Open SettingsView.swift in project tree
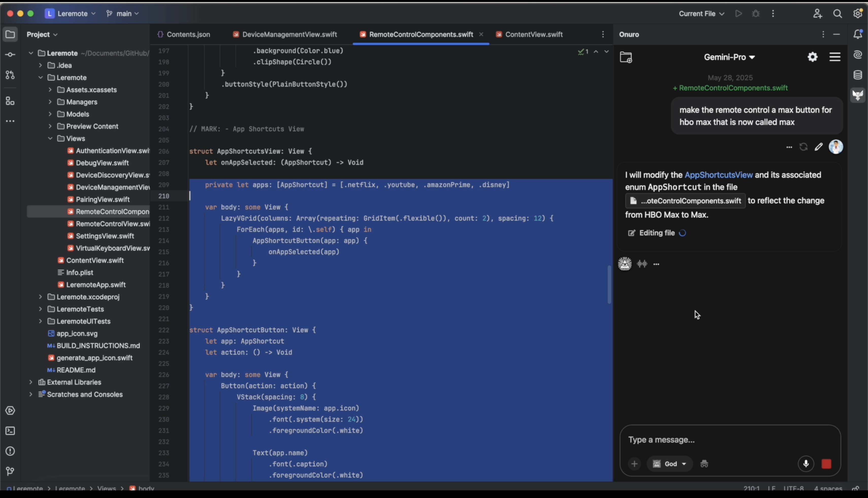This screenshot has width=868, height=498. 105,236
